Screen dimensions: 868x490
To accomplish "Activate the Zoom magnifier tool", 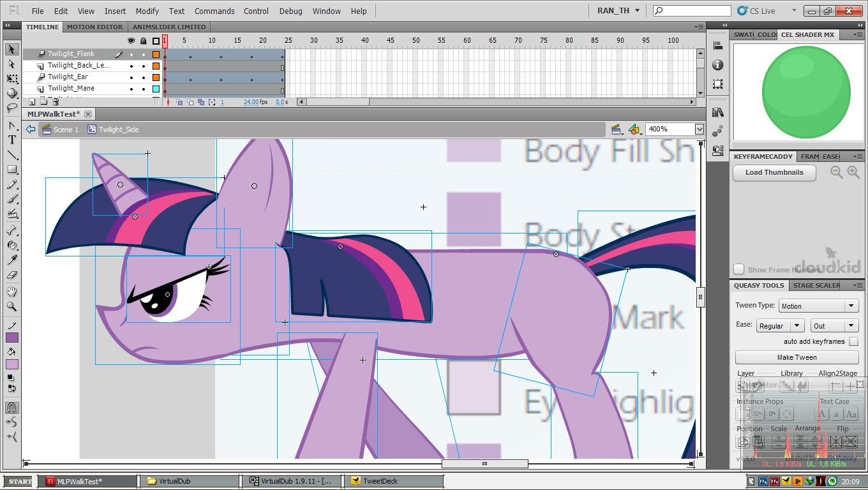I will (x=12, y=306).
